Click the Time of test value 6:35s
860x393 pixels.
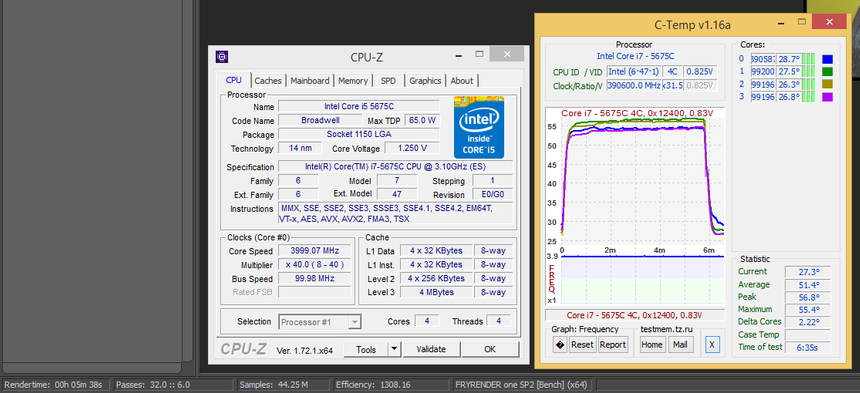[807, 348]
